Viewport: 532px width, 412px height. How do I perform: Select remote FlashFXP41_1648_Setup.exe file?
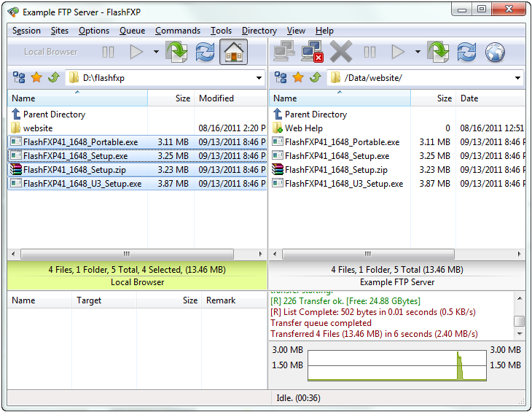click(398, 156)
